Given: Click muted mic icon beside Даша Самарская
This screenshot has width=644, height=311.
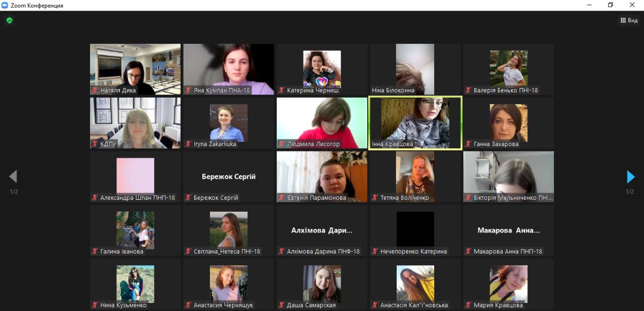Looking at the screenshot, I should (x=281, y=305).
